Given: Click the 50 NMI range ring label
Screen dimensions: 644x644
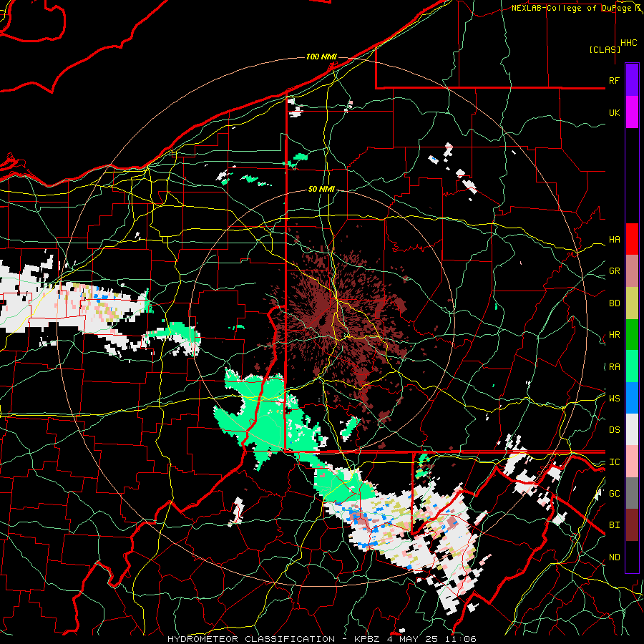Looking at the screenshot, I should pyautogui.click(x=321, y=189).
